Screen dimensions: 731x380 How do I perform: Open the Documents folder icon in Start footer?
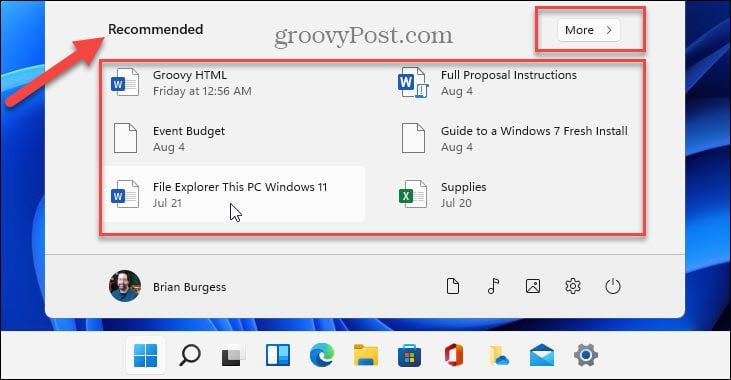click(x=453, y=286)
